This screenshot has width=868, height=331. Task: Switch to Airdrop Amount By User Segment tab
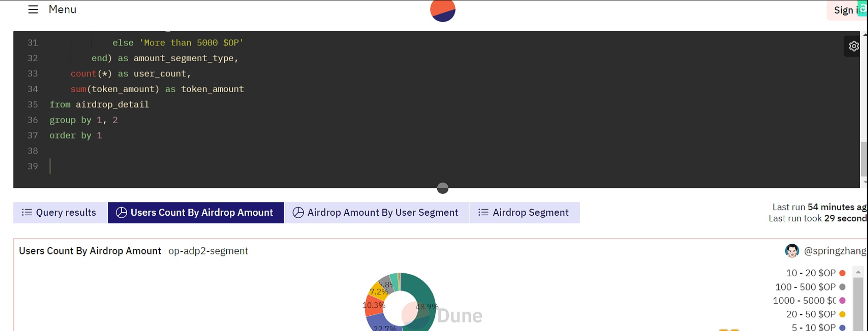click(377, 213)
